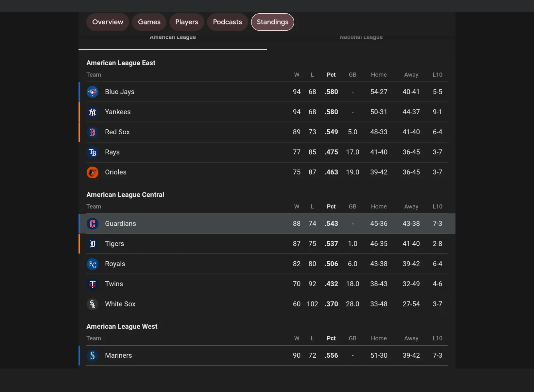Go to the Games section
The image size is (534, 392).
click(149, 22)
